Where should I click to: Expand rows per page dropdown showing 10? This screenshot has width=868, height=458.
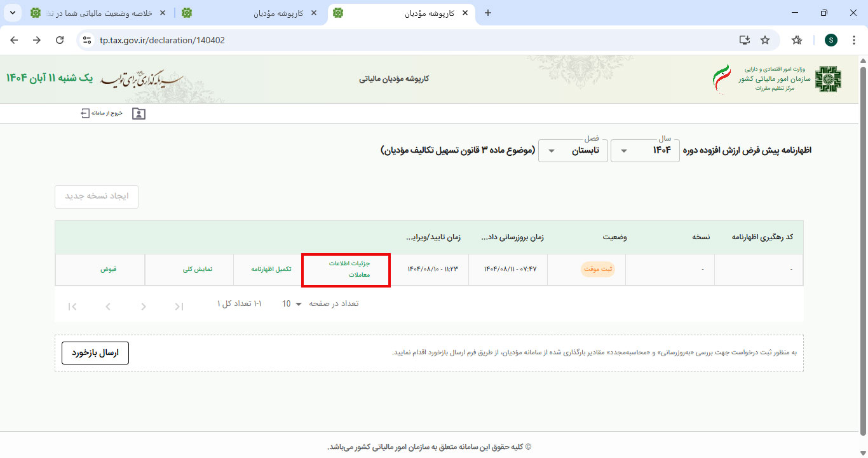pos(292,304)
